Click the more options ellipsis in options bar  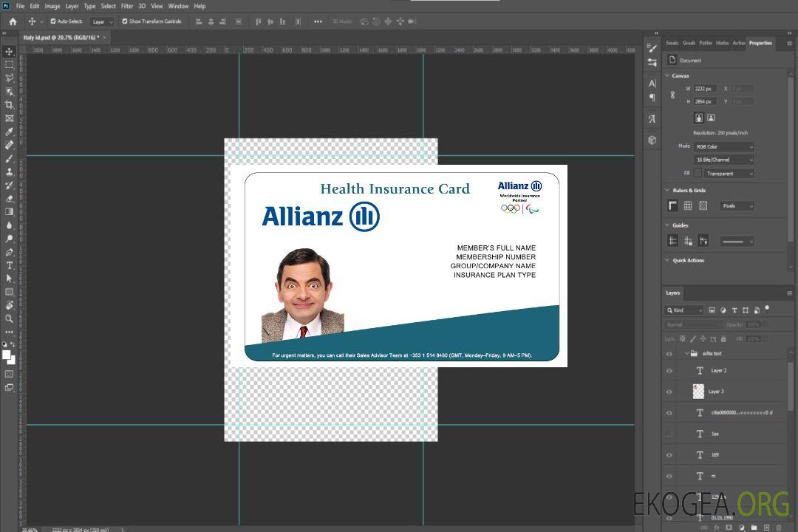point(318,21)
